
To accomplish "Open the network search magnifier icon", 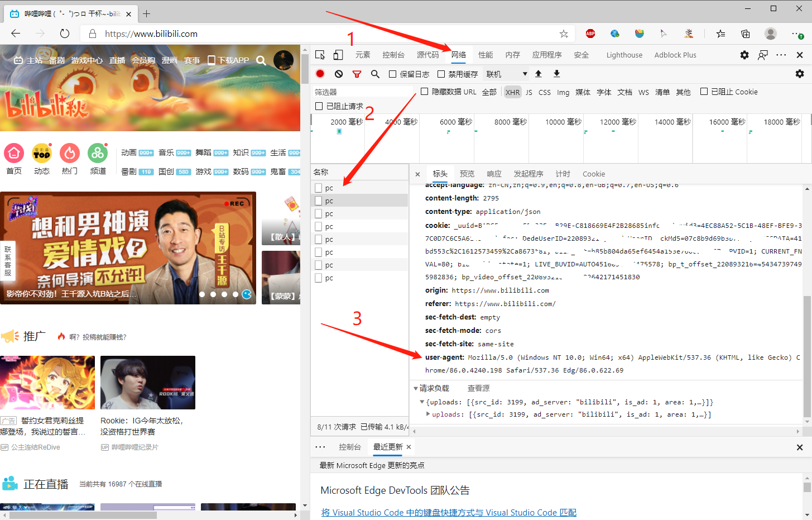I will (x=375, y=74).
